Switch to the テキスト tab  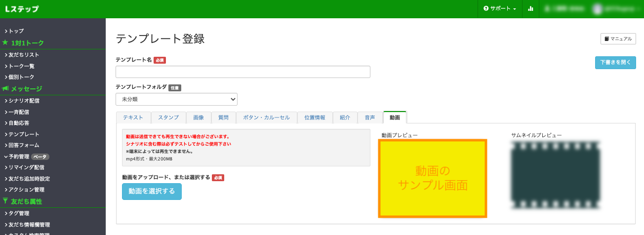pyautogui.click(x=133, y=117)
